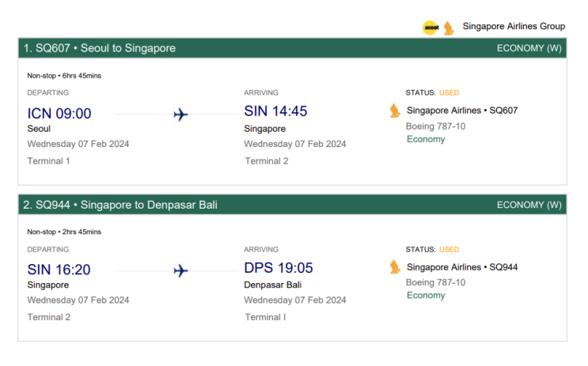Select the SQ607 Seoul to Singapore header
The width and height of the screenshot is (588, 366).
[x=100, y=48]
